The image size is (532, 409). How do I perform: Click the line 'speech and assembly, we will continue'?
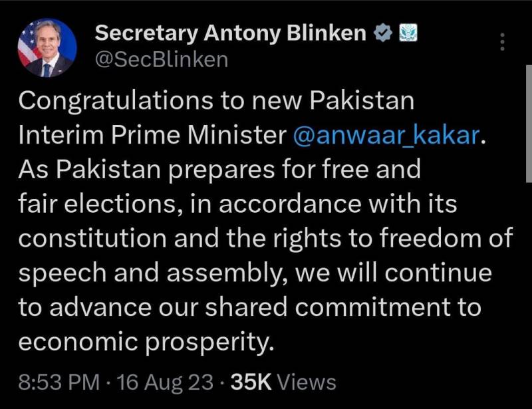coord(255,273)
